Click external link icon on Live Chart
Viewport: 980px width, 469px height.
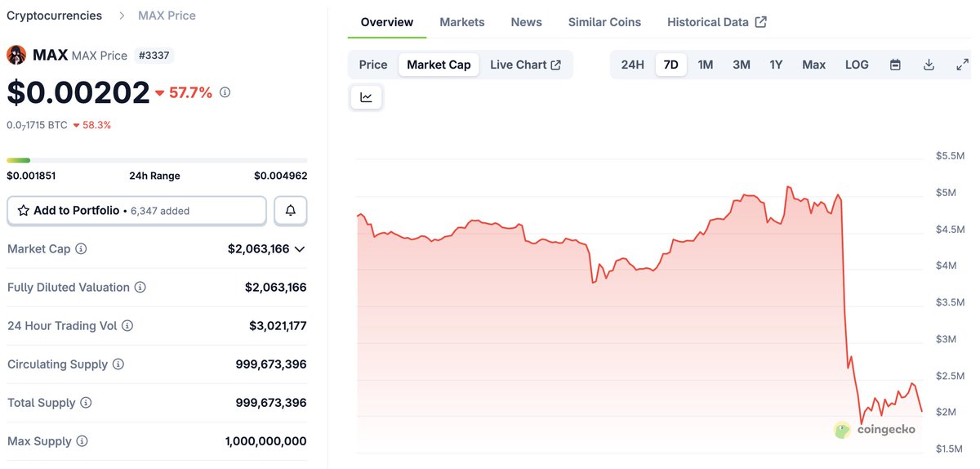556,65
